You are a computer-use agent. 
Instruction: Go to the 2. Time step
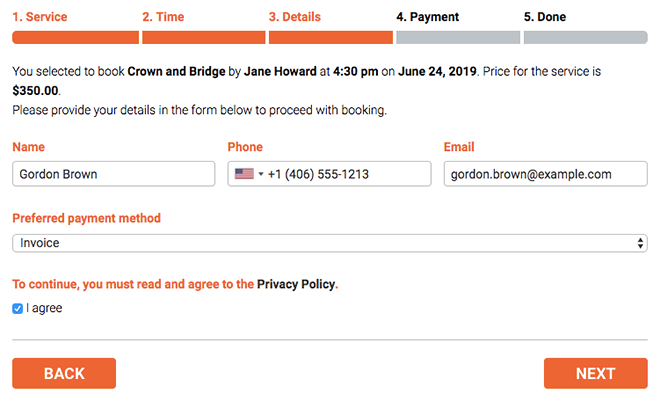(x=163, y=17)
